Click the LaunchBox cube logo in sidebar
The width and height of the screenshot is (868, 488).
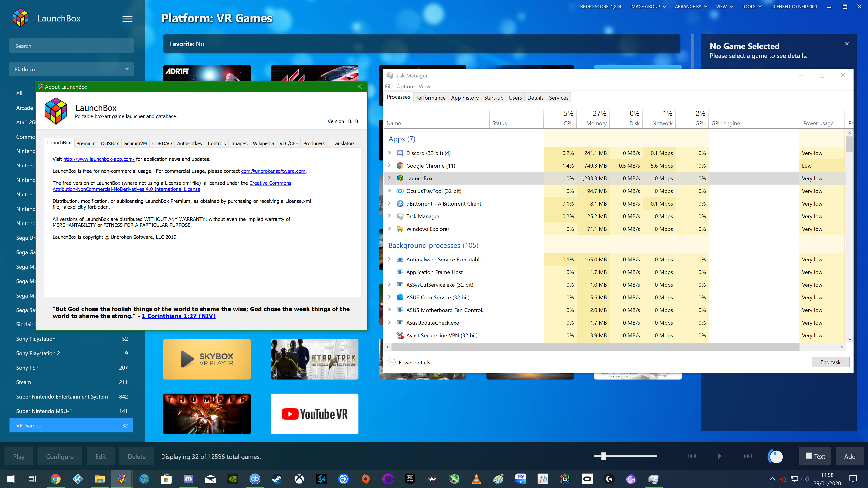point(21,18)
